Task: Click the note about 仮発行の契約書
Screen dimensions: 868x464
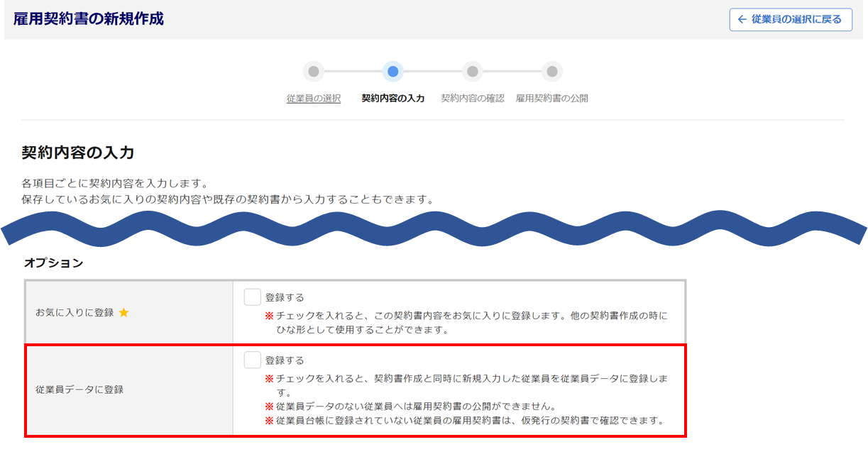Action: [x=468, y=421]
